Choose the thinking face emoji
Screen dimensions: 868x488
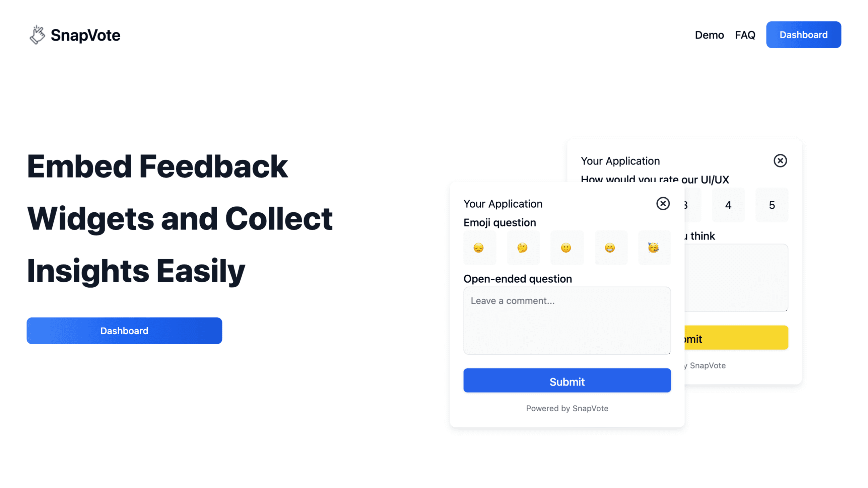click(x=523, y=248)
